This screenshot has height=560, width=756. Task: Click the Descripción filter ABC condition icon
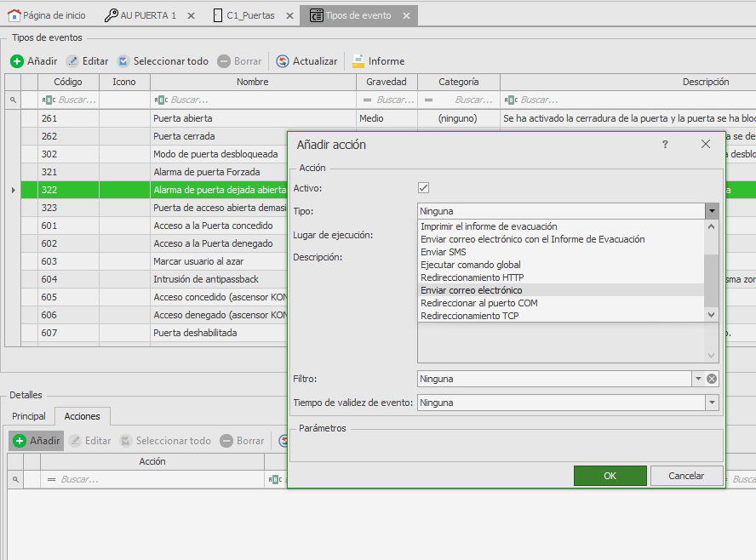(511, 100)
